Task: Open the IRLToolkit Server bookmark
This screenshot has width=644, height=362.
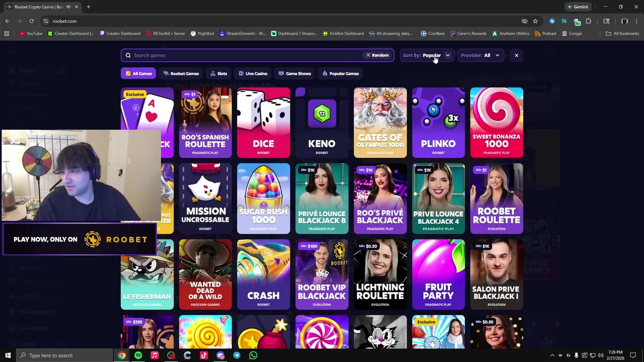Action: click(x=166, y=34)
